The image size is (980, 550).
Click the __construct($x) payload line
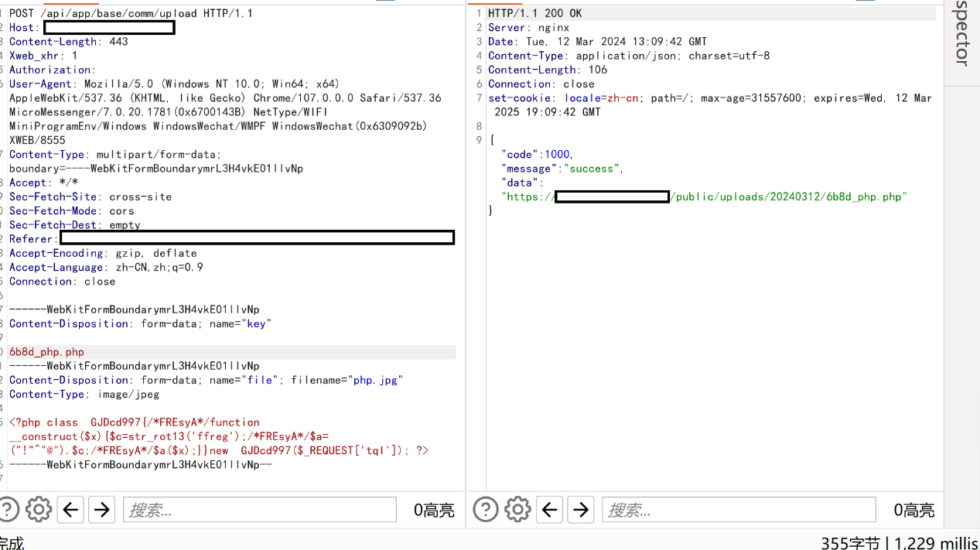[x=169, y=436]
